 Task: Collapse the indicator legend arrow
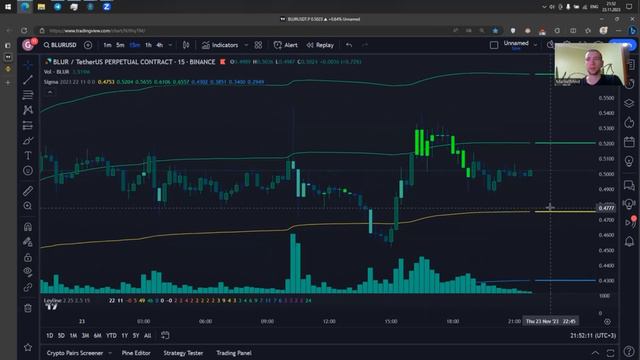tap(50, 92)
